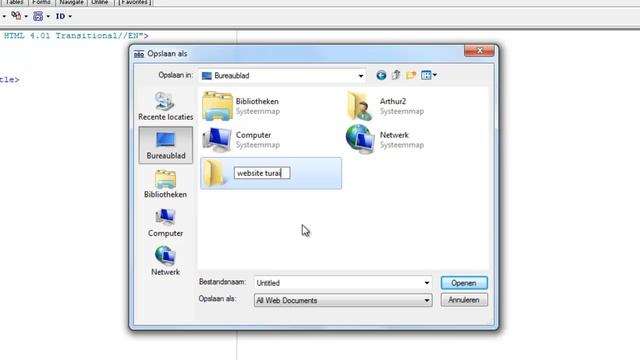Open the Opslaan in location dropdown
Image resolution: width=640 pixels, height=360 pixels.
361,76
